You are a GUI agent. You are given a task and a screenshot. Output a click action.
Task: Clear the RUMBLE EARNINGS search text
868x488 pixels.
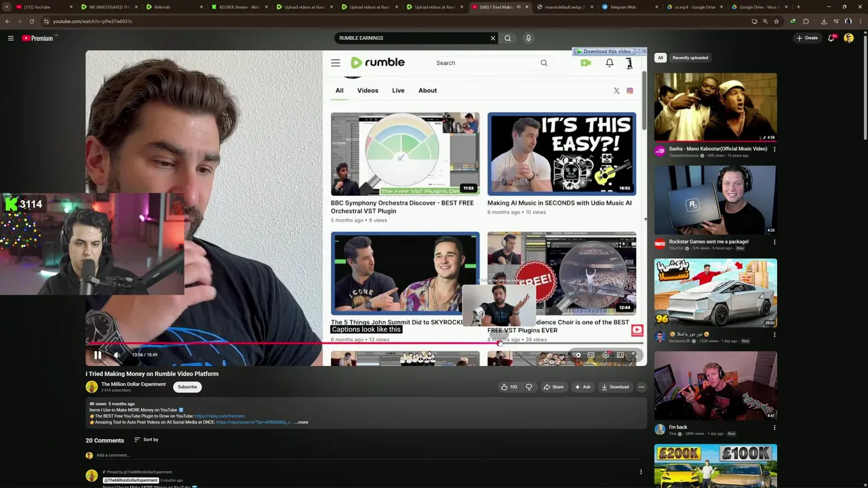click(493, 38)
